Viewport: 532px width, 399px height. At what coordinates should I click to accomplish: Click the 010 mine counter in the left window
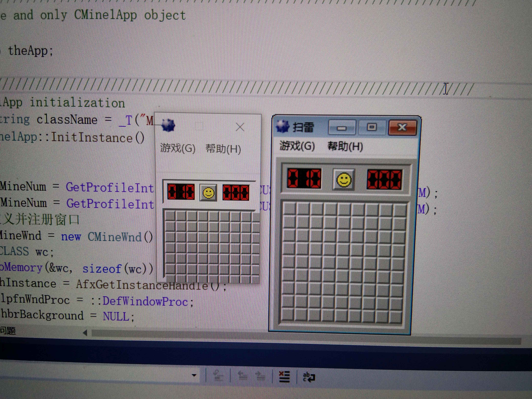point(181,192)
